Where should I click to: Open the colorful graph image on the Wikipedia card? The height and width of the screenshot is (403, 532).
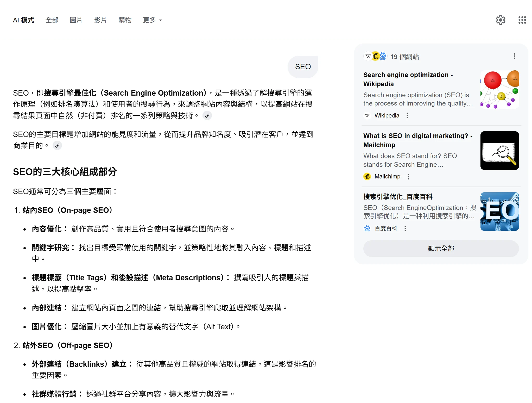[499, 90]
